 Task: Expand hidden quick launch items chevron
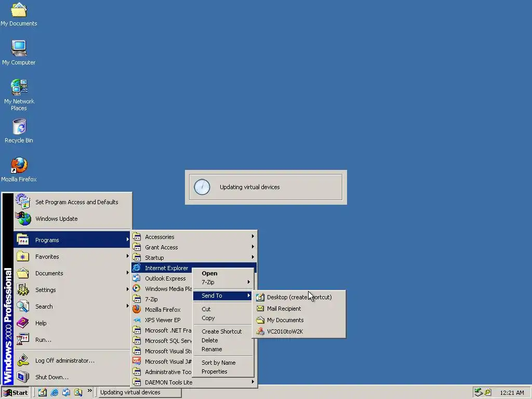click(x=89, y=391)
